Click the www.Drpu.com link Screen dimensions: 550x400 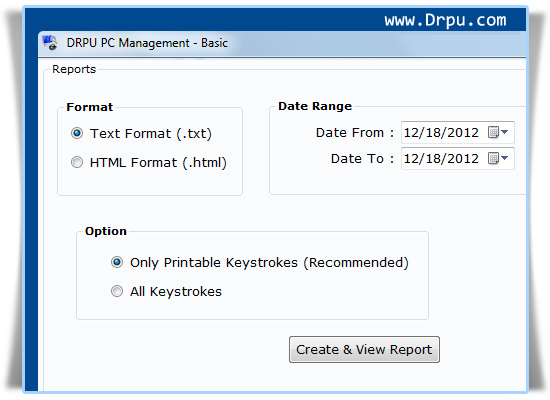(x=445, y=20)
